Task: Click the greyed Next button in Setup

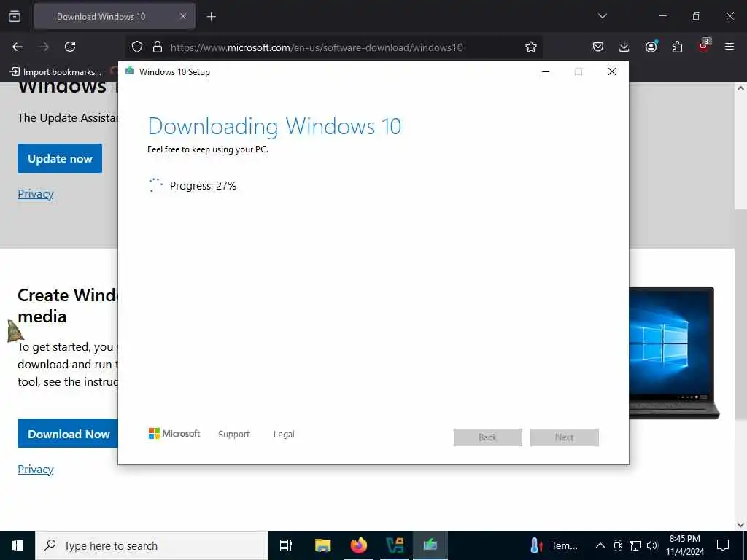Action: (565, 437)
